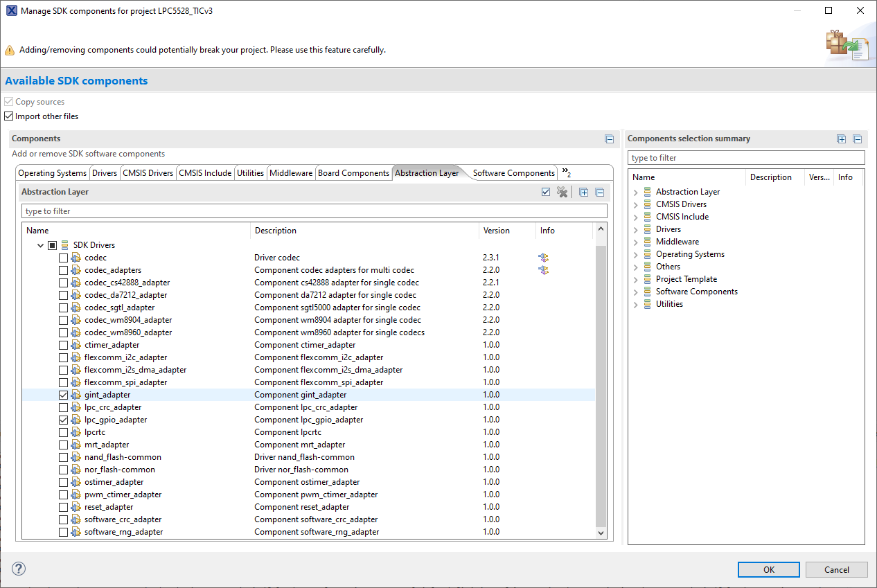The height and width of the screenshot is (588, 877).
Task: Click the check-all icon in Abstraction Layer header
Action: click(546, 192)
